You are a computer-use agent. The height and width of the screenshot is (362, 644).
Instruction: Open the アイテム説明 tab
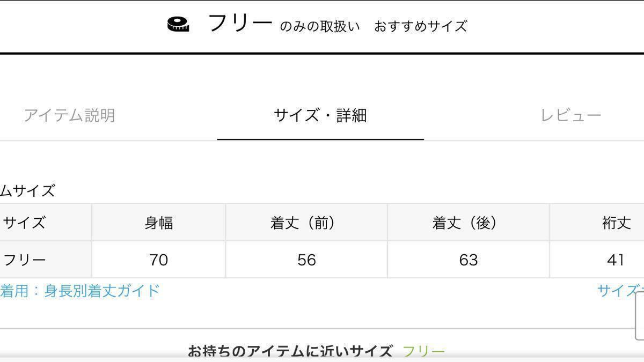click(69, 115)
